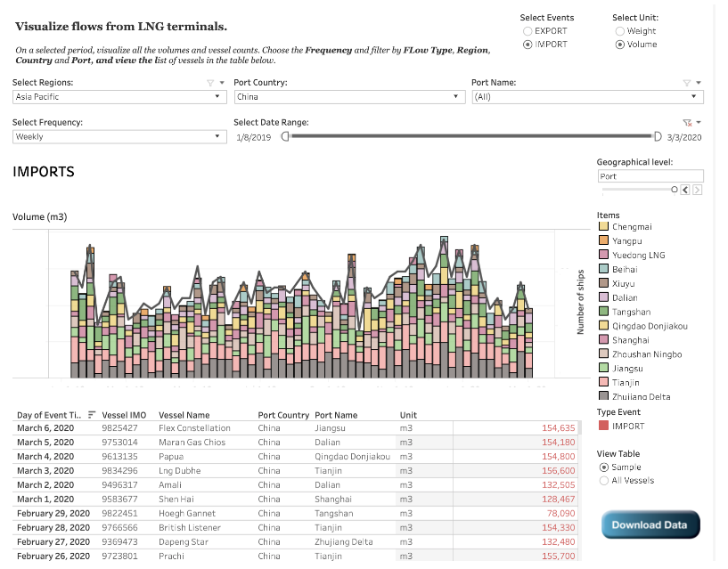Viewport: 728px width, 569px height.
Task: Click the Download Data button
Action: coord(650,524)
